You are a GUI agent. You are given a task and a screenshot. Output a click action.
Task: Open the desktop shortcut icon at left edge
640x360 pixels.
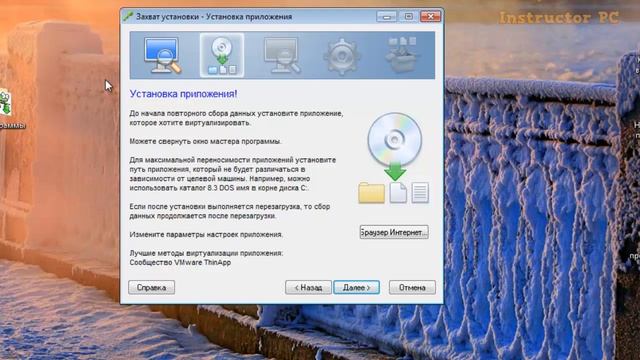(5, 102)
